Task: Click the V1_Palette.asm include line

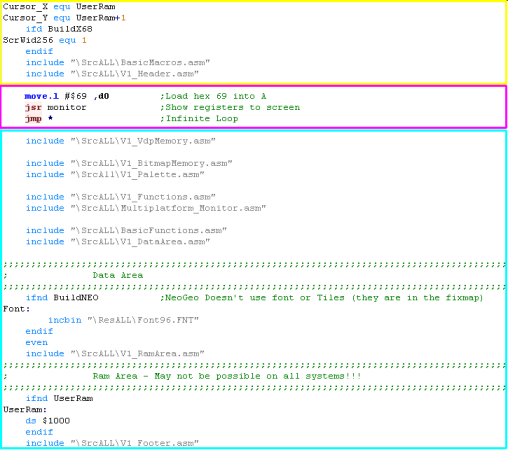Action: point(115,175)
